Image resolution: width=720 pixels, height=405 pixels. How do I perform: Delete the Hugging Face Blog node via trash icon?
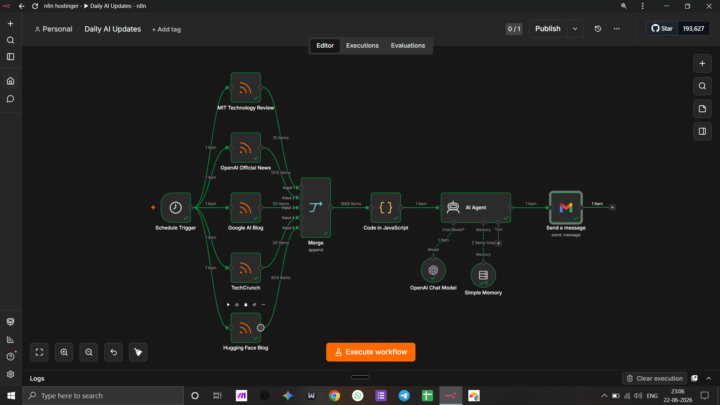246,304
